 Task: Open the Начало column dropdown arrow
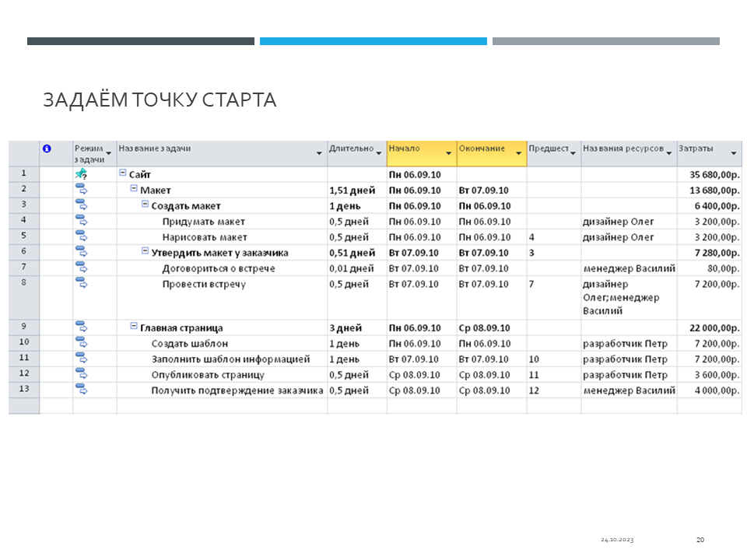click(448, 153)
